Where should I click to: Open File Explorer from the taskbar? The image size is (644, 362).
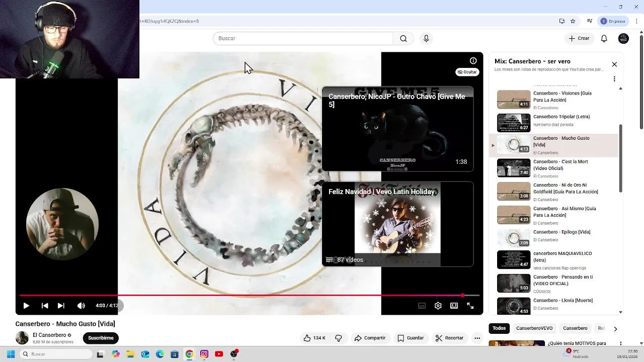click(x=130, y=354)
